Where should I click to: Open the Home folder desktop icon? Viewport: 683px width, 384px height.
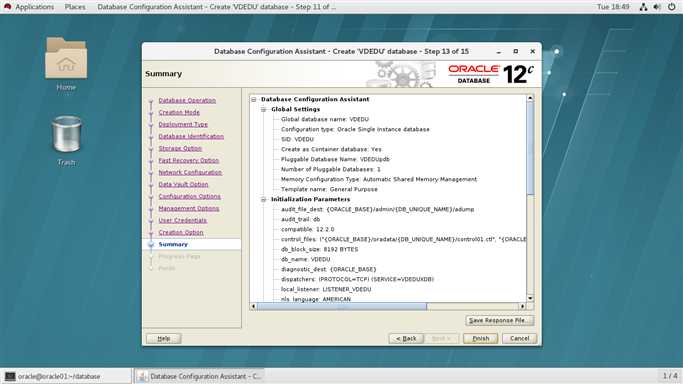click(x=66, y=63)
